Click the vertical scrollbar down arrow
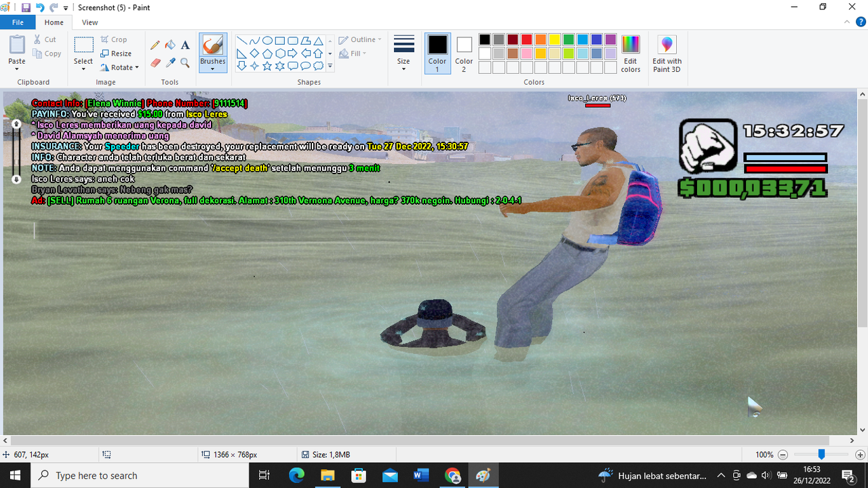The height and width of the screenshot is (488, 868). pyautogui.click(x=863, y=430)
